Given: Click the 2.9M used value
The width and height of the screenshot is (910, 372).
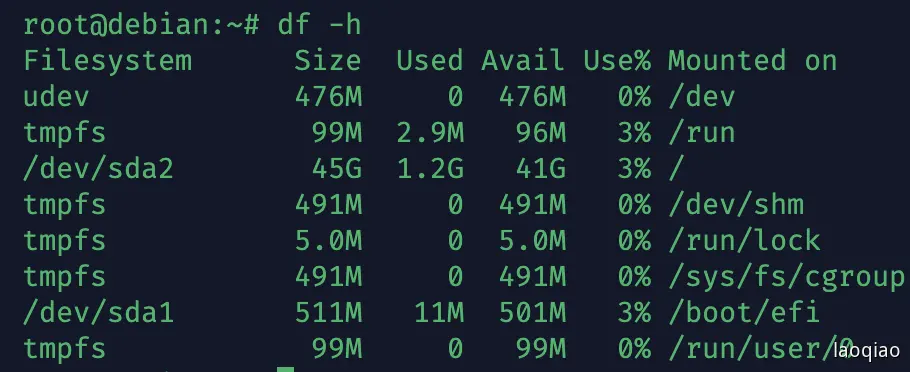Looking at the screenshot, I should tap(430, 133).
